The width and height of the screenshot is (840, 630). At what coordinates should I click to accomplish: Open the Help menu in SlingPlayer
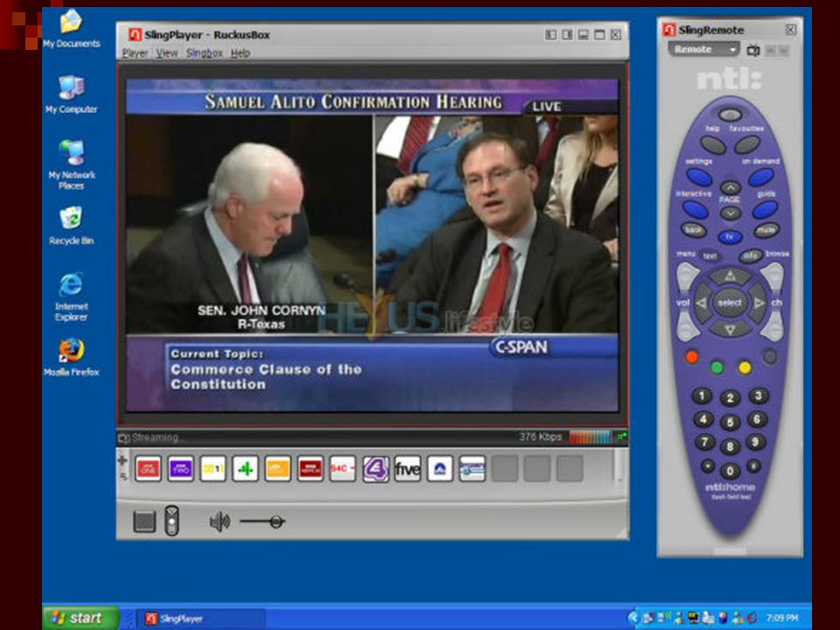(x=241, y=53)
